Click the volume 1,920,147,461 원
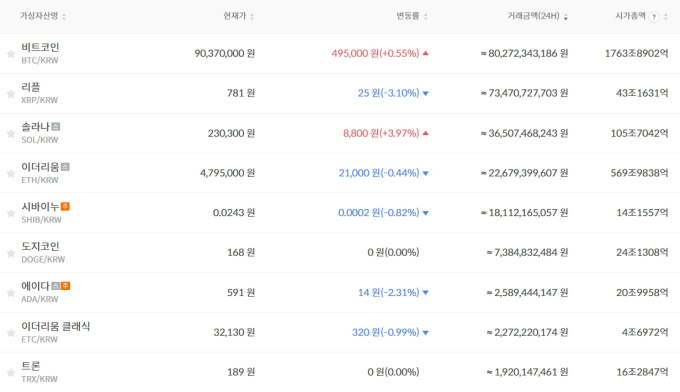Image resolution: width=680 pixels, height=392 pixels. pyautogui.click(x=527, y=372)
